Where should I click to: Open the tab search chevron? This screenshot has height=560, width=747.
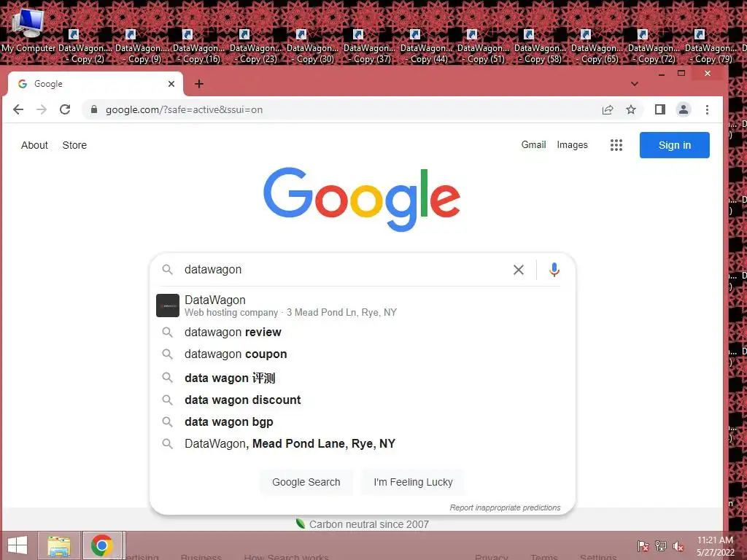[x=634, y=84]
